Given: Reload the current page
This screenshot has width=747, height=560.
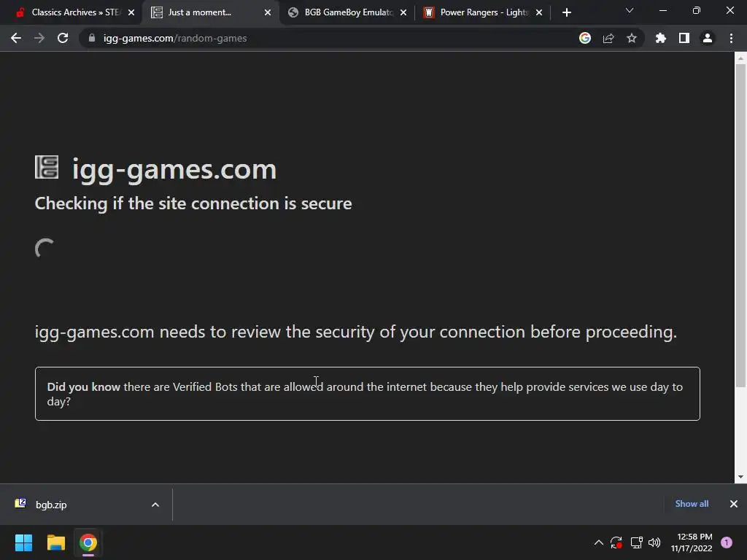Looking at the screenshot, I should click(x=63, y=38).
